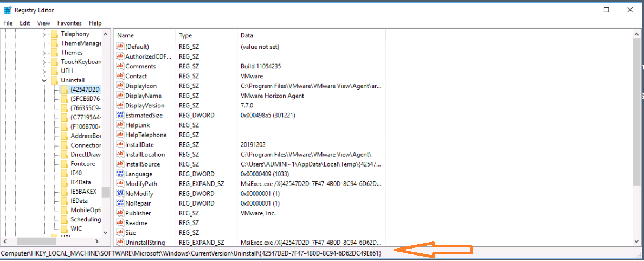
Task: Select the Connection subkey
Action: [x=86, y=145]
